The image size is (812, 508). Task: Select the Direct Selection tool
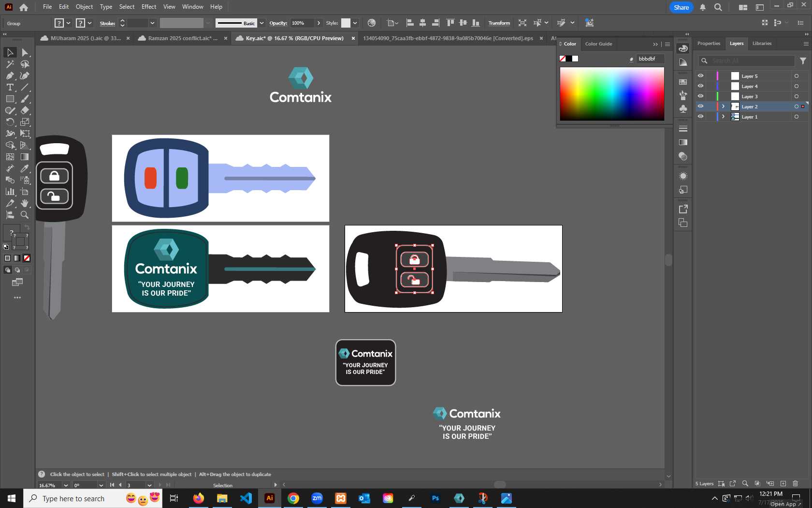[x=25, y=52]
